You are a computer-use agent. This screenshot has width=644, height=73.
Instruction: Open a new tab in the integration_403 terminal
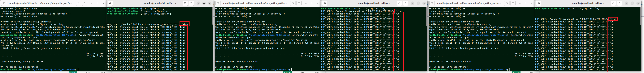pos(218,3)
